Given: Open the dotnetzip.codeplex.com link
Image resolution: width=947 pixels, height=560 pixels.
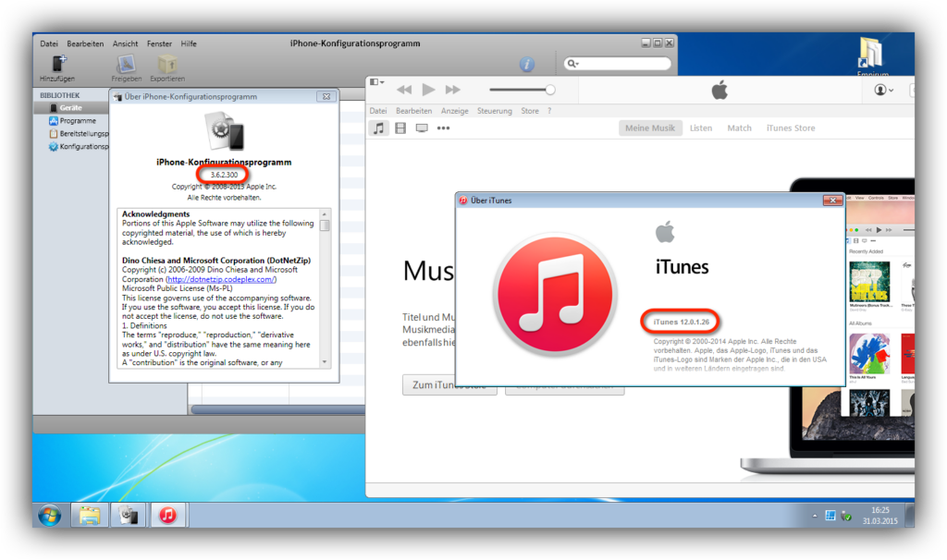Looking at the screenshot, I should click(x=221, y=279).
